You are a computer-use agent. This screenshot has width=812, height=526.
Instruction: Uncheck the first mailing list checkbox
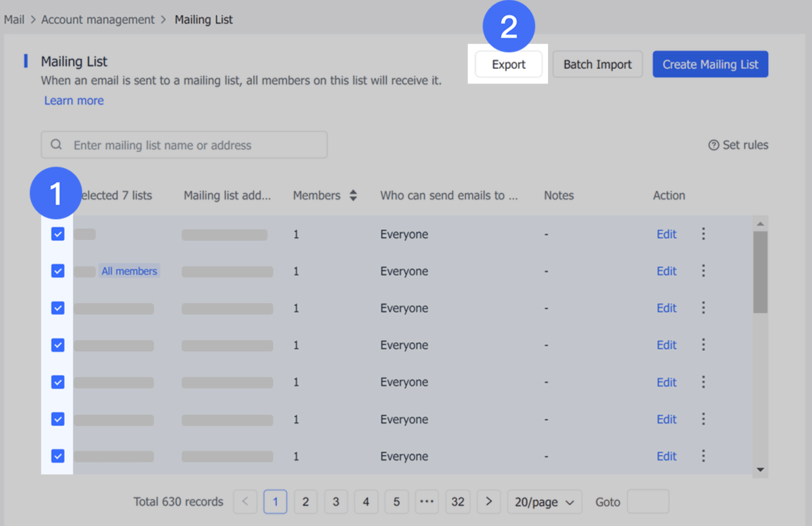[x=58, y=234]
